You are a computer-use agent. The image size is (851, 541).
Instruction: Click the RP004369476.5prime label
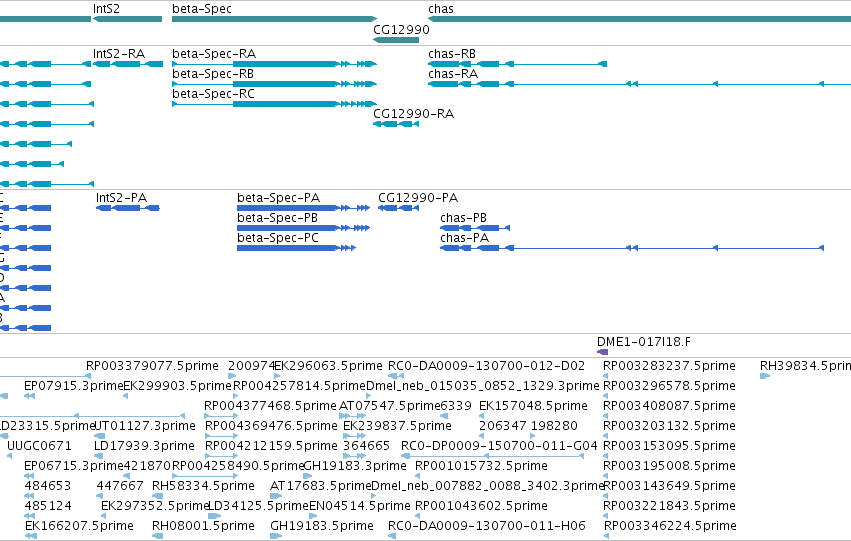[x=271, y=426]
